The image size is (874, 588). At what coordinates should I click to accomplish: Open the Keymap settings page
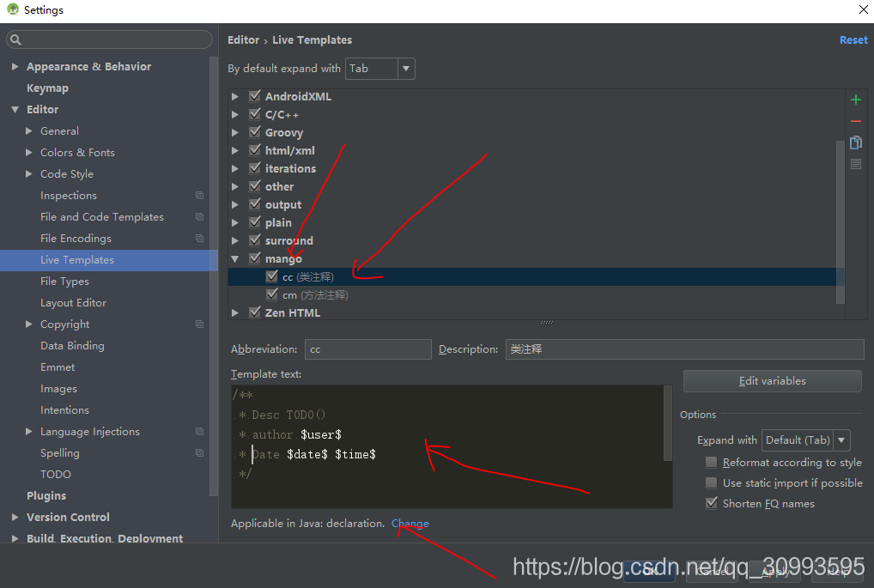coord(47,88)
